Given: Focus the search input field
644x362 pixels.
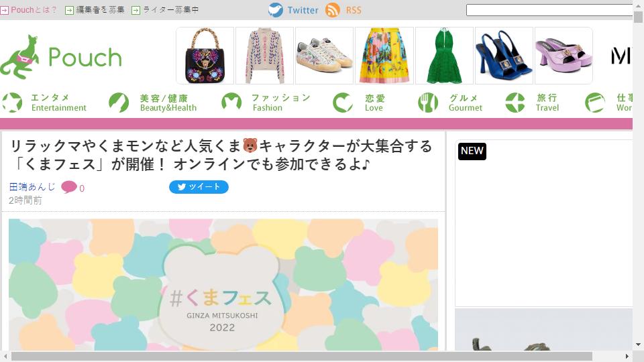Looking at the screenshot, I should coord(549,10).
